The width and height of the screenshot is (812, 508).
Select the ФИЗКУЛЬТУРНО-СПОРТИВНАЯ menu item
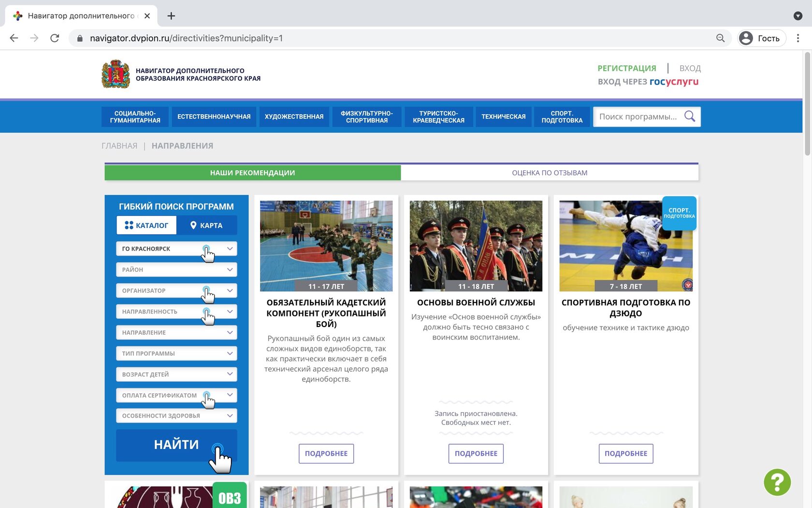click(x=367, y=117)
